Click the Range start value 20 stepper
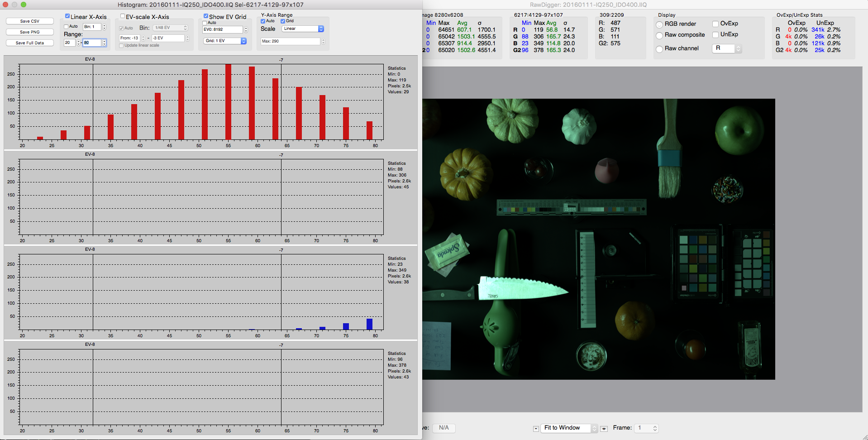The height and width of the screenshot is (440, 868). point(78,43)
